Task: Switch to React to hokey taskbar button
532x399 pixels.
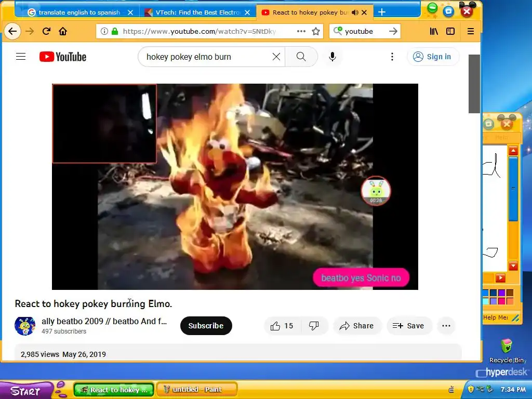Action: pos(114,390)
